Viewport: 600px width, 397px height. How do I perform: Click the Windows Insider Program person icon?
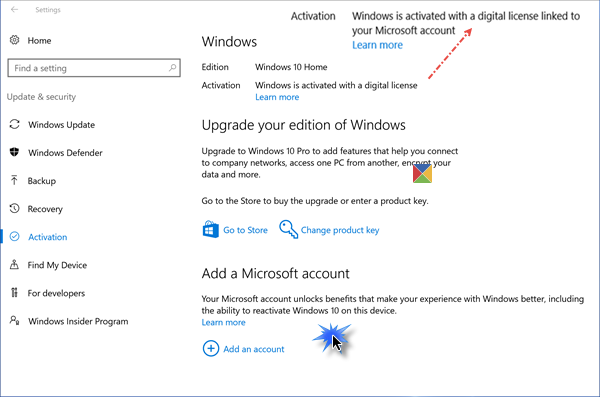(15, 320)
